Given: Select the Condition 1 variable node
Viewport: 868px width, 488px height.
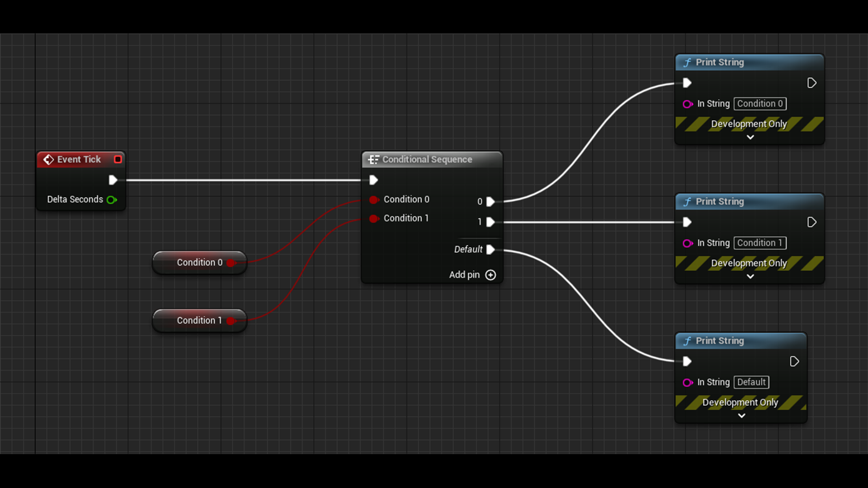Looking at the screenshot, I should 199,320.
